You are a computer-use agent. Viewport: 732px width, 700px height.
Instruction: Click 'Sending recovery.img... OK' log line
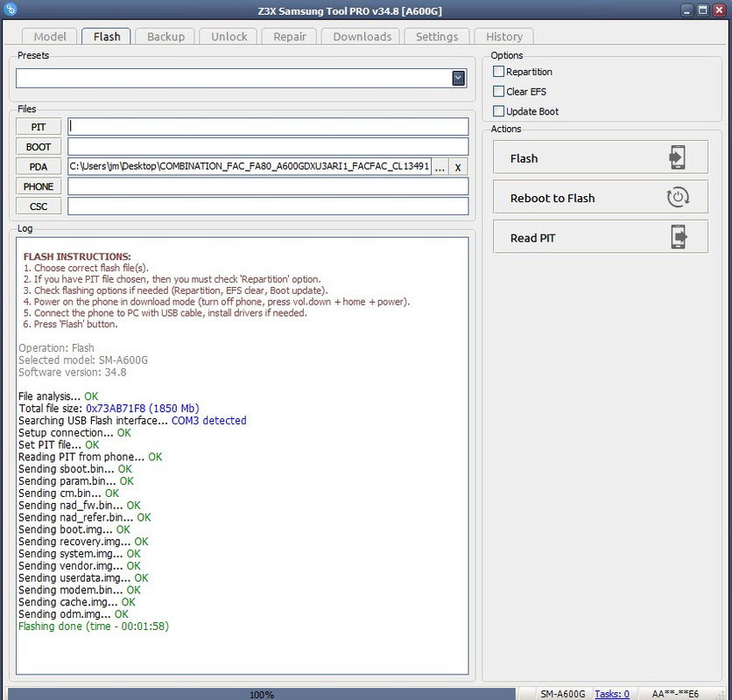83,542
